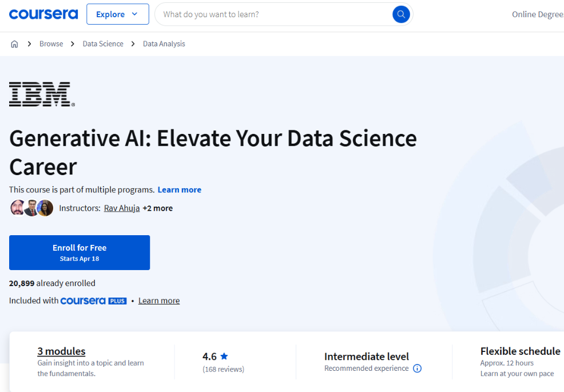Open the info tooltip beside Recommended experience
The width and height of the screenshot is (564, 392).
pyautogui.click(x=417, y=369)
